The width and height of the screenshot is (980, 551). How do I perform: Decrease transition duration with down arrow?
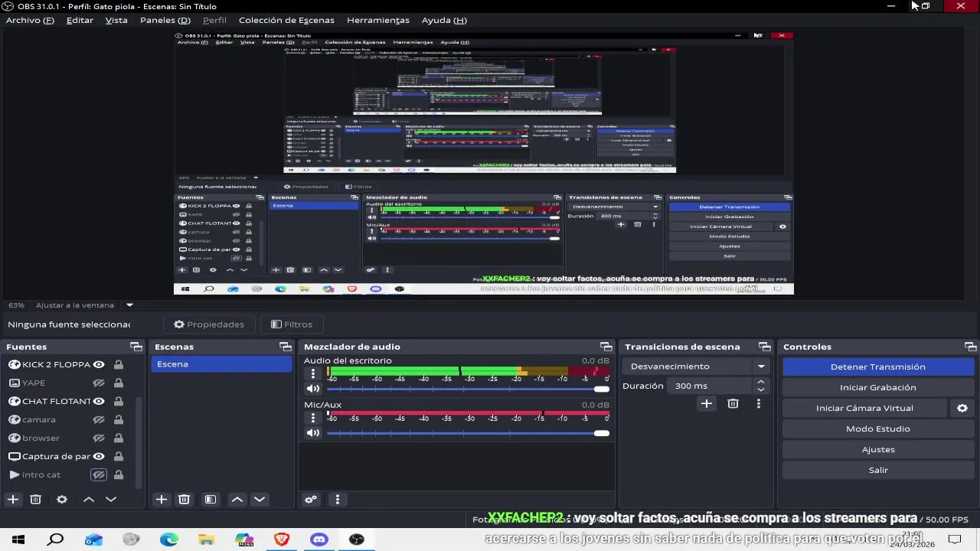tap(760, 390)
